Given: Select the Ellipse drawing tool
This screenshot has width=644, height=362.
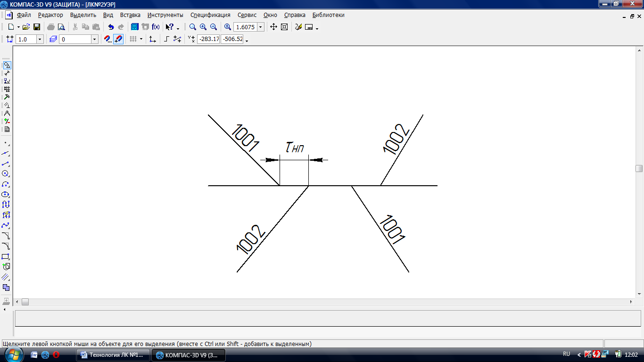Looking at the screenshot, I should pyautogui.click(x=6, y=194).
